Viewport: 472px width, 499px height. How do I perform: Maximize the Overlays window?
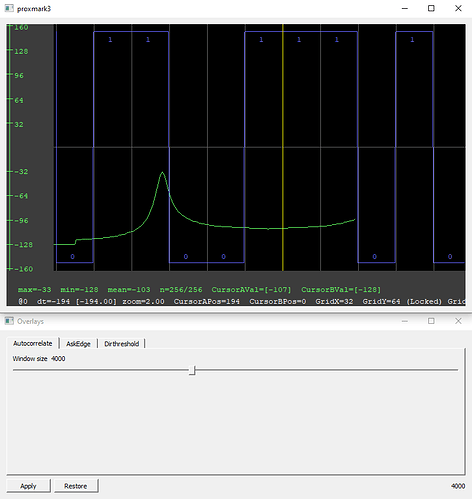click(431, 321)
